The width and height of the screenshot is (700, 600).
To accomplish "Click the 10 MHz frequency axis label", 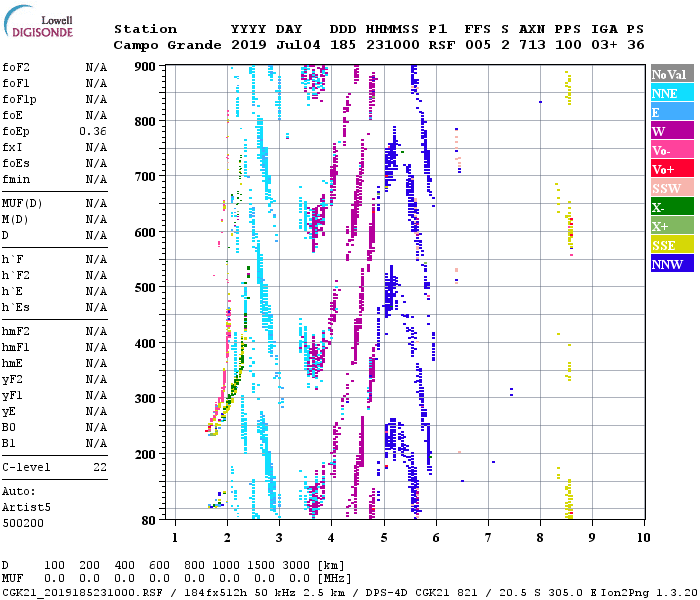I will [643, 538].
